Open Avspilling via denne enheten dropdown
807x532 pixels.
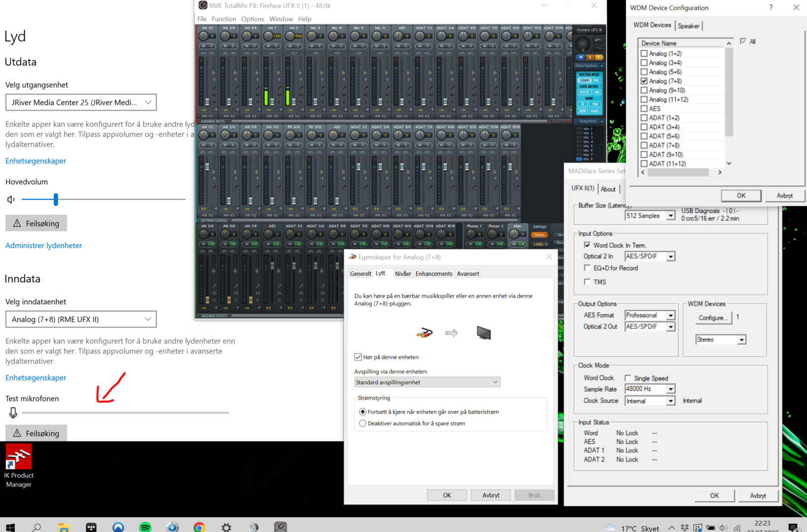(427, 382)
